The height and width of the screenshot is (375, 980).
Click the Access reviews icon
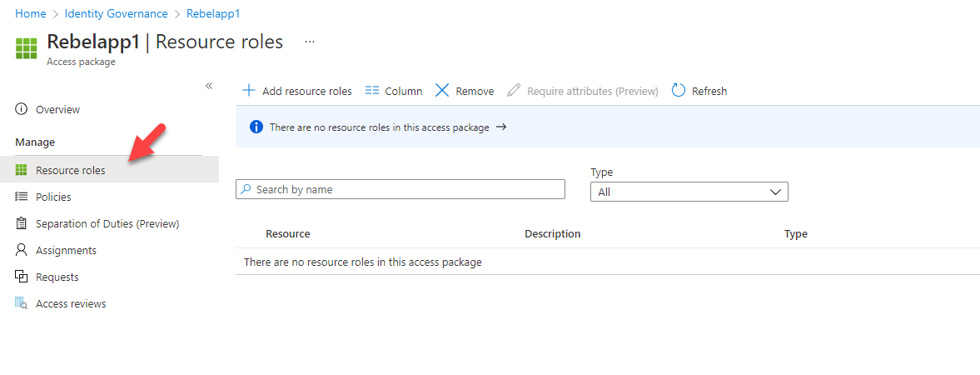coord(22,303)
